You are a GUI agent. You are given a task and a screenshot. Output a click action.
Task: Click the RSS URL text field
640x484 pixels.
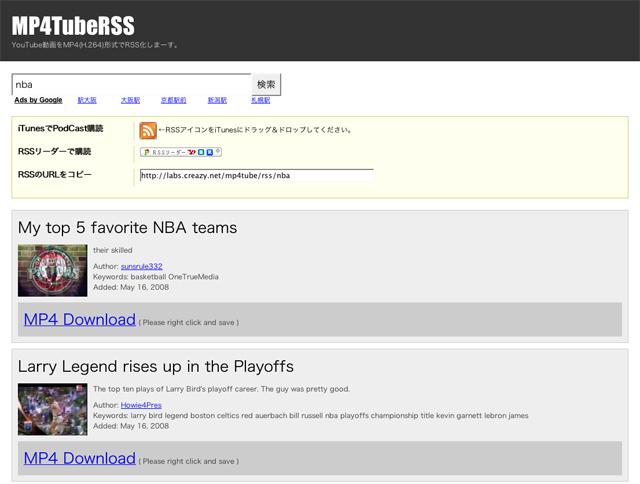256,176
